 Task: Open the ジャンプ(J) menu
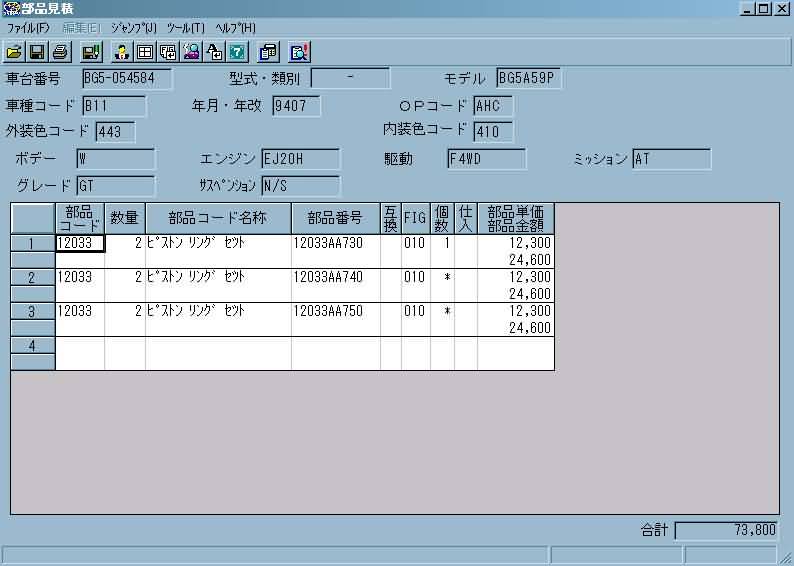(x=134, y=28)
